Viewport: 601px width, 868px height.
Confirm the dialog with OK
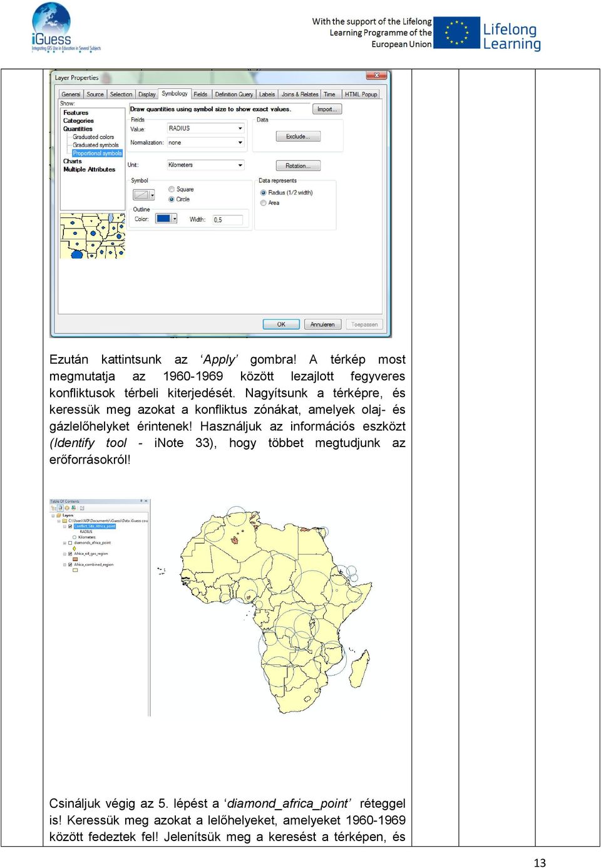(281, 324)
